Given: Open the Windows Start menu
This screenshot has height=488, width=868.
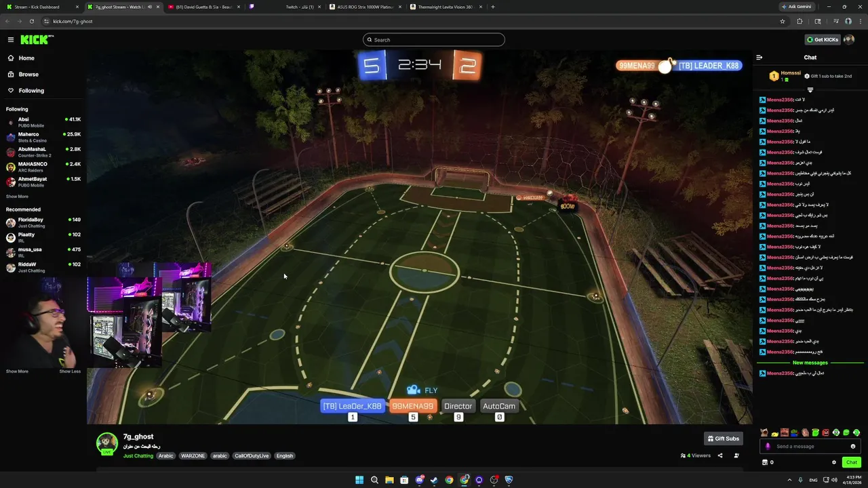Looking at the screenshot, I should [x=359, y=480].
